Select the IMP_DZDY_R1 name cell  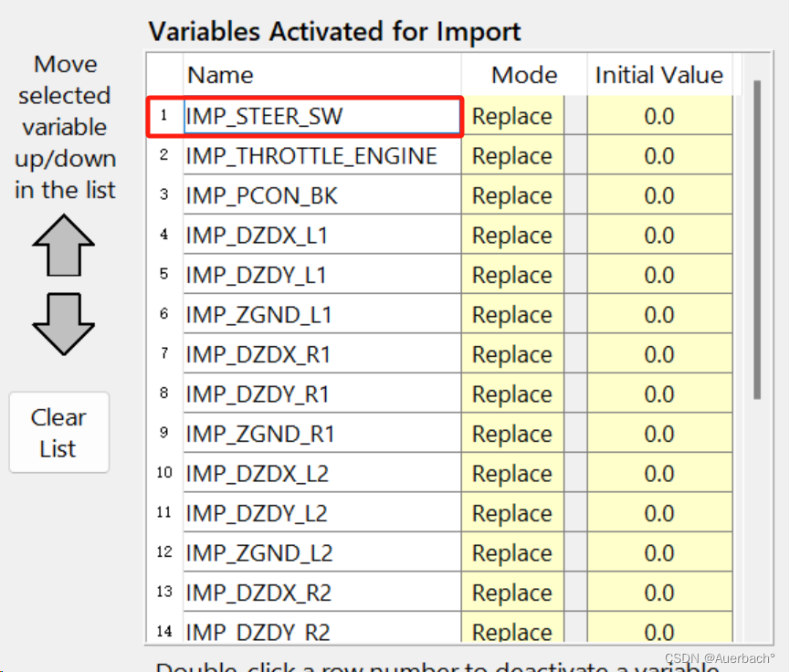coord(322,394)
